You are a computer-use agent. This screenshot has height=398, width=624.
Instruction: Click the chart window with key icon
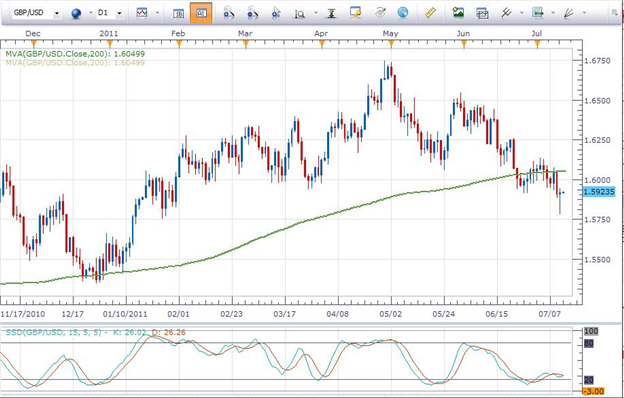[355, 13]
